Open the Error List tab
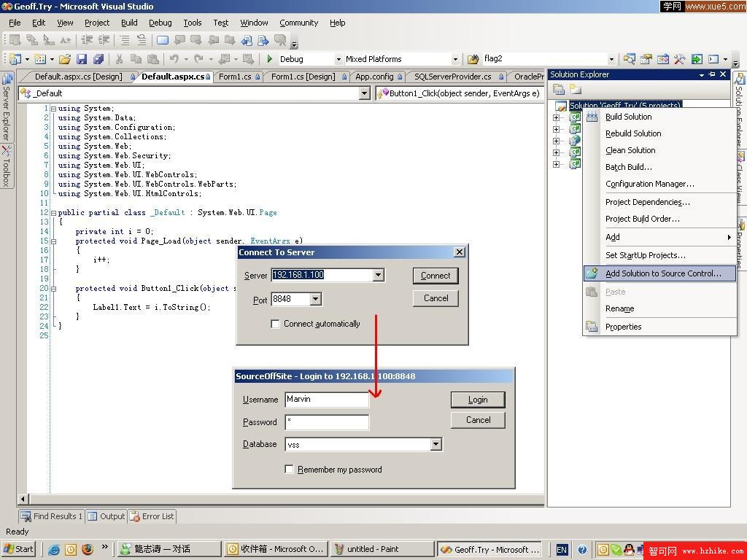The width and height of the screenshot is (747, 560). (152, 516)
